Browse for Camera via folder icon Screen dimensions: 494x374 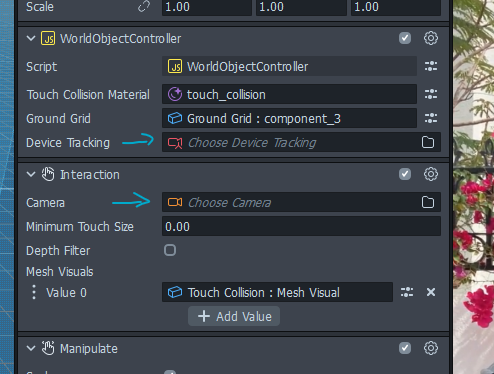428,202
